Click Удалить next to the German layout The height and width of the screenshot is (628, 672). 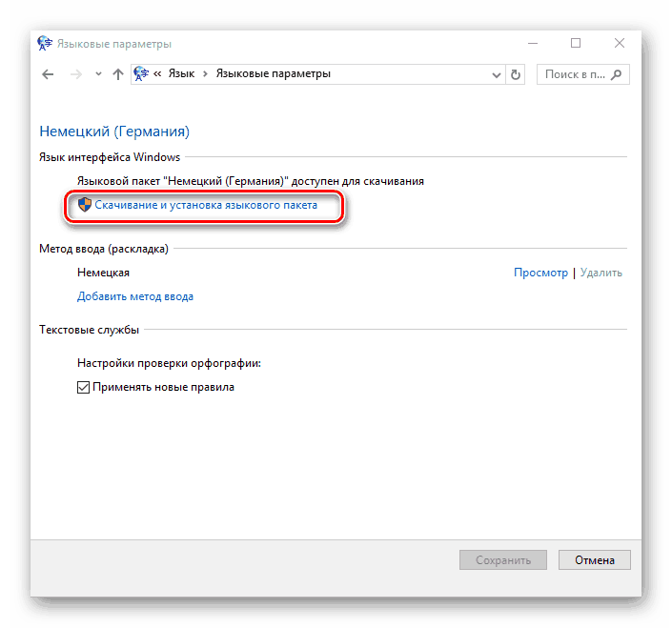[601, 273]
